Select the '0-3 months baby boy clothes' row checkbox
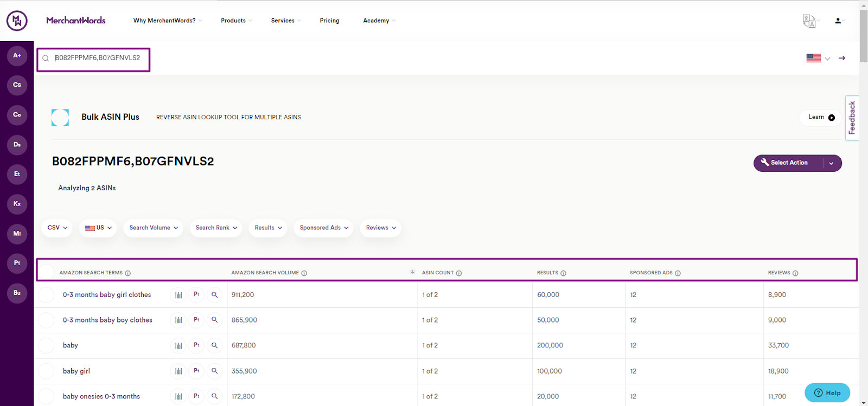868x406 pixels. pyautogui.click(x=46, y=320)
